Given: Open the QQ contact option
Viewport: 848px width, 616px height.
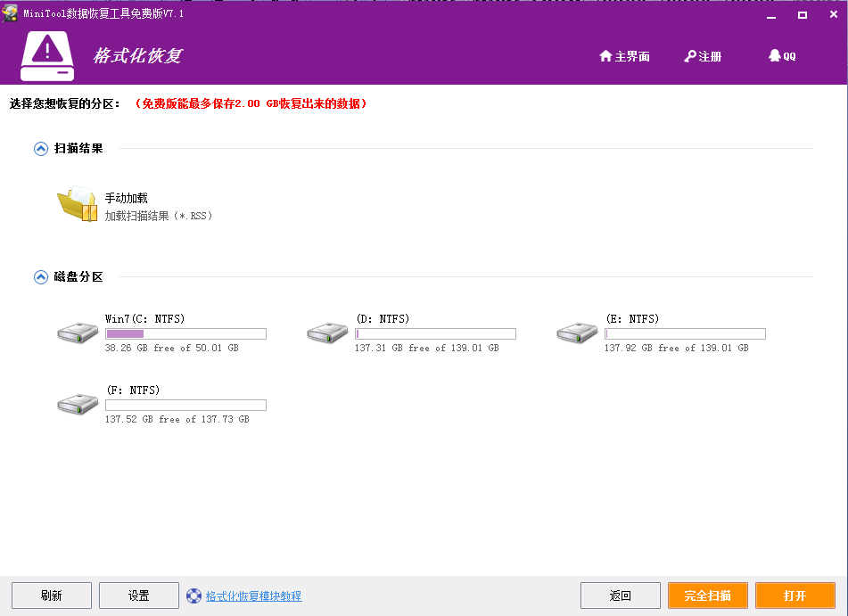Looking at the screenshot, I should point(782,55).
